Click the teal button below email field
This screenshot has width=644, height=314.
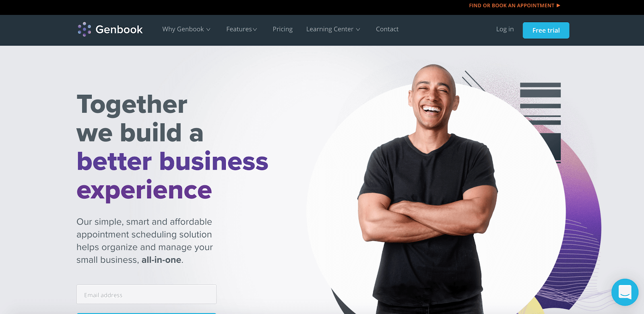click(x=147, y=313)
